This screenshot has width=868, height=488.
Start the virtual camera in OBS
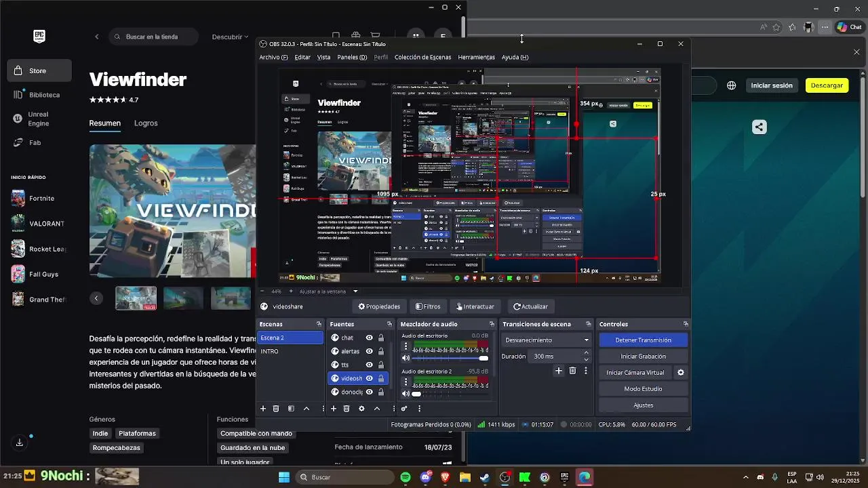pyautogui.click(x=635, y=373)
